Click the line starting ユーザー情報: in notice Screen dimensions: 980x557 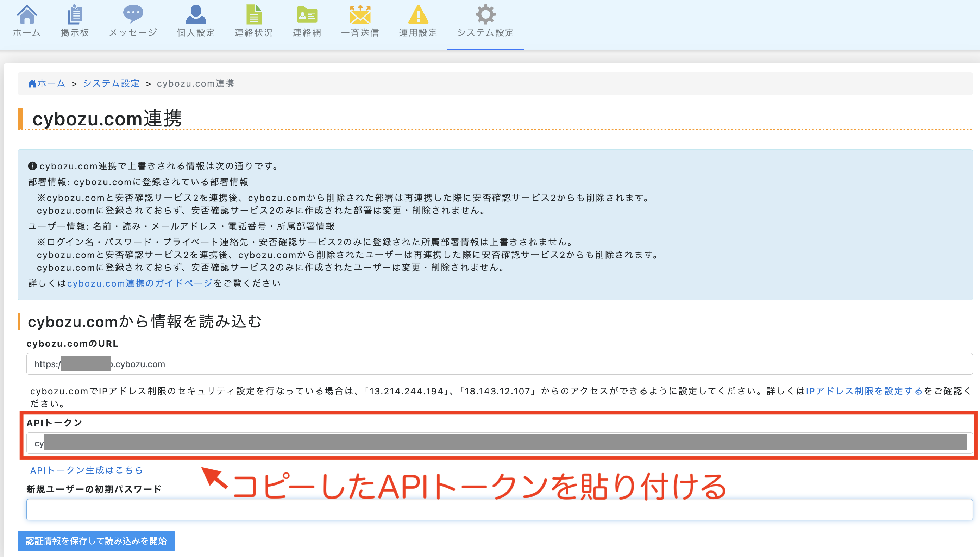coord(182,226)
